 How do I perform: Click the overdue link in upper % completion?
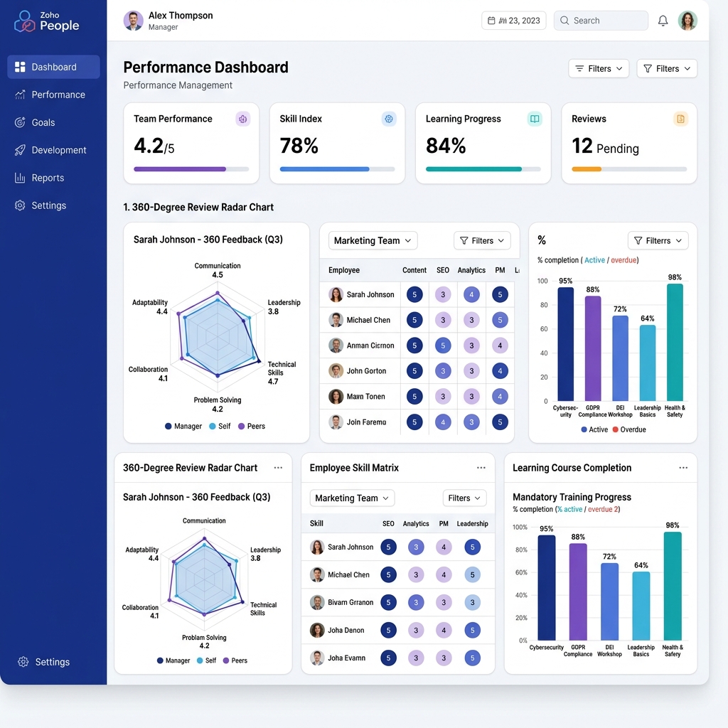tap(623, 260)
